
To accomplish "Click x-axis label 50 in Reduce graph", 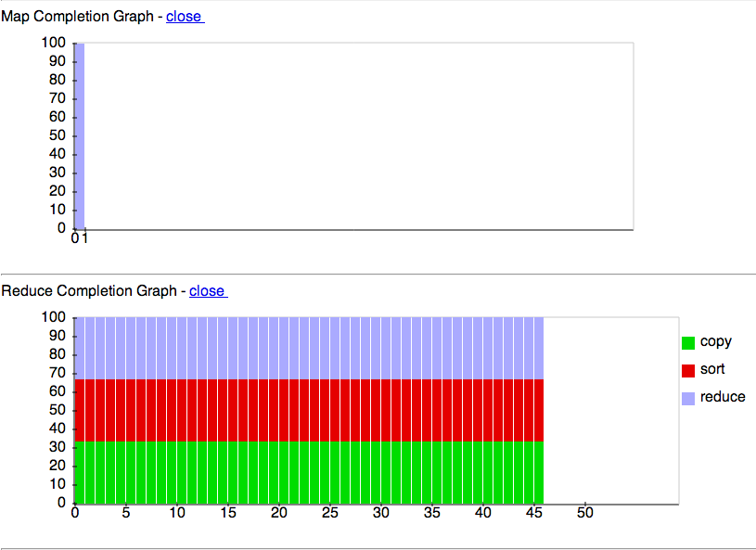I will 584,513.
